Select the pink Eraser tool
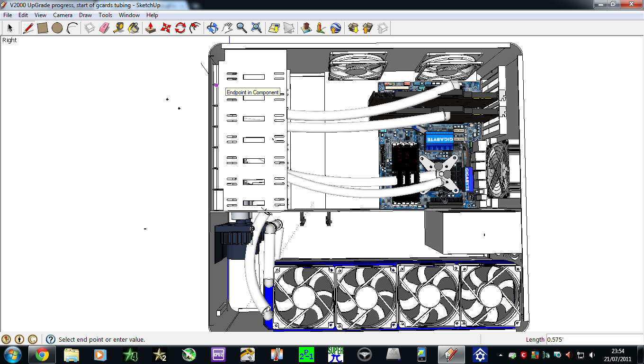 tap(104, 28)
